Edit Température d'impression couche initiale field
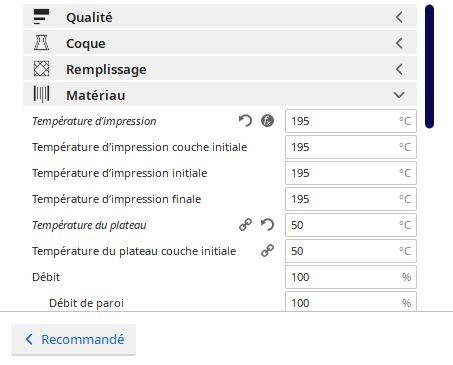The width and height of the screenshot is (453, 365). pyautogui.click(x=351, y=147)
